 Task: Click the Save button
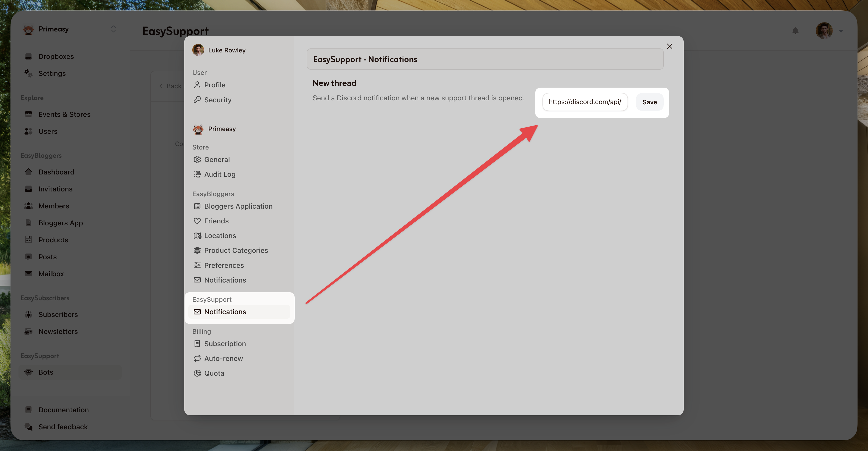tap(649, 102)
